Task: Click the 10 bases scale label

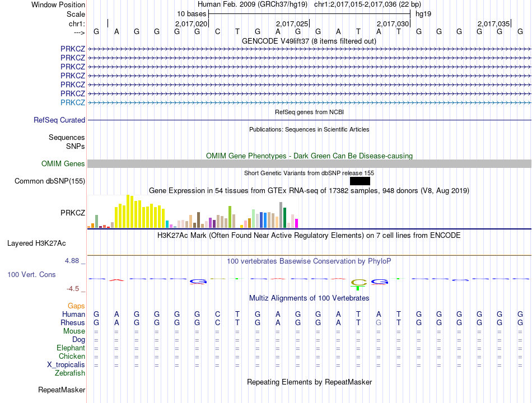Action: pos(192,14)
